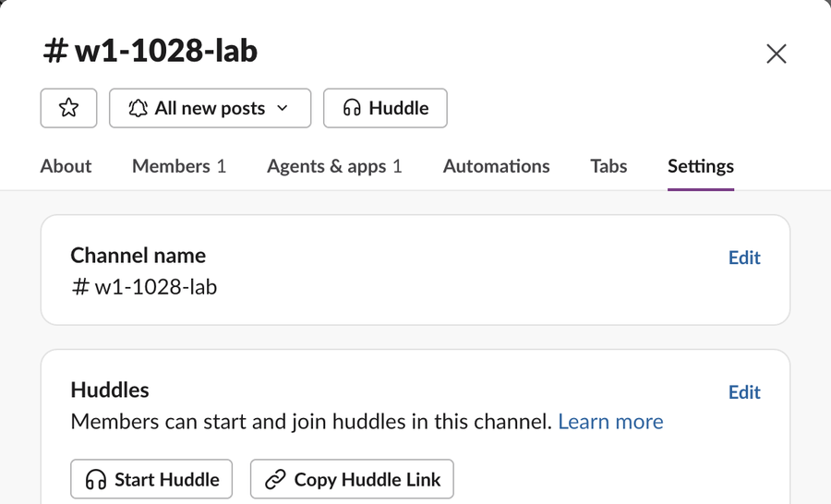Viewport: 831px width, 504px height.
Task: Open the Tabs tab
Action: pyautogui.click(x=608, y=166)
